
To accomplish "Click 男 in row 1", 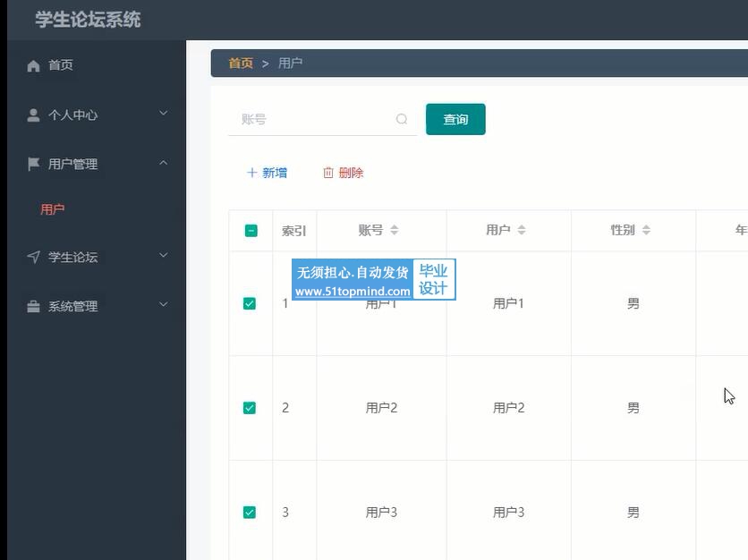I will tap(633, 303).
